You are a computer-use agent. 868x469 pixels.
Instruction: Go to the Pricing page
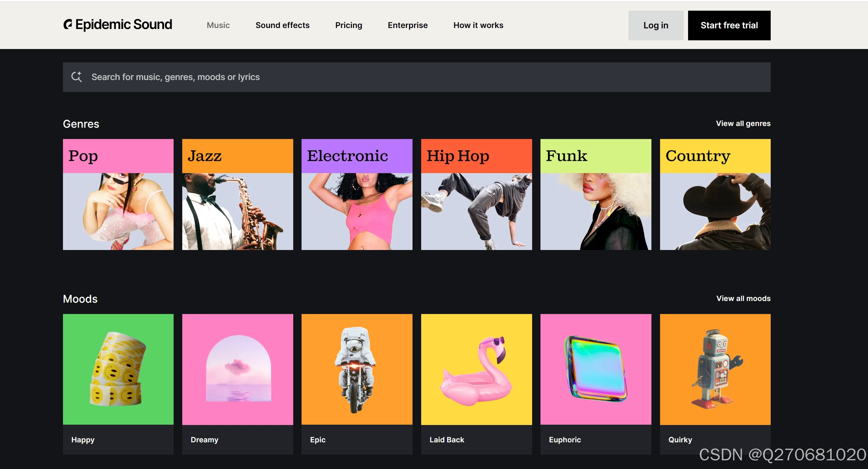coord(349,25)
